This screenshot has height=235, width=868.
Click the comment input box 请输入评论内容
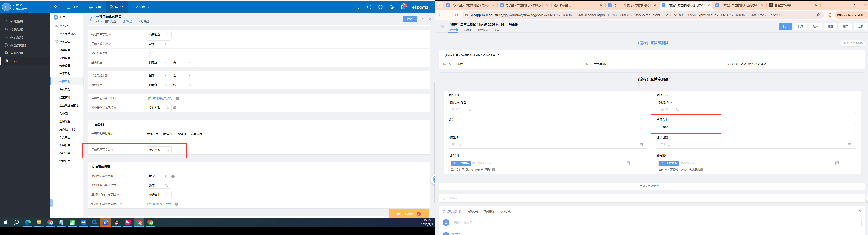pyautogui.click(x=656, y=223)
